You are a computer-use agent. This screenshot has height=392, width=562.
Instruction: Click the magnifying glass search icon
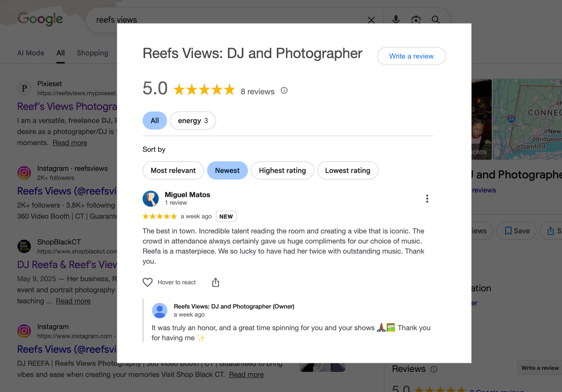pos(436,19)
